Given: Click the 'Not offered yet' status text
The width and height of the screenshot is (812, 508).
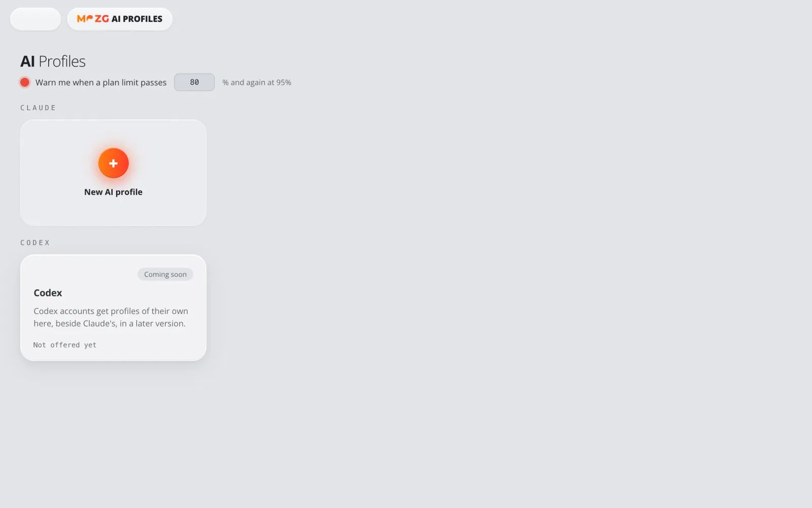Looking at the screenshot, I should [x=65, y=345].
